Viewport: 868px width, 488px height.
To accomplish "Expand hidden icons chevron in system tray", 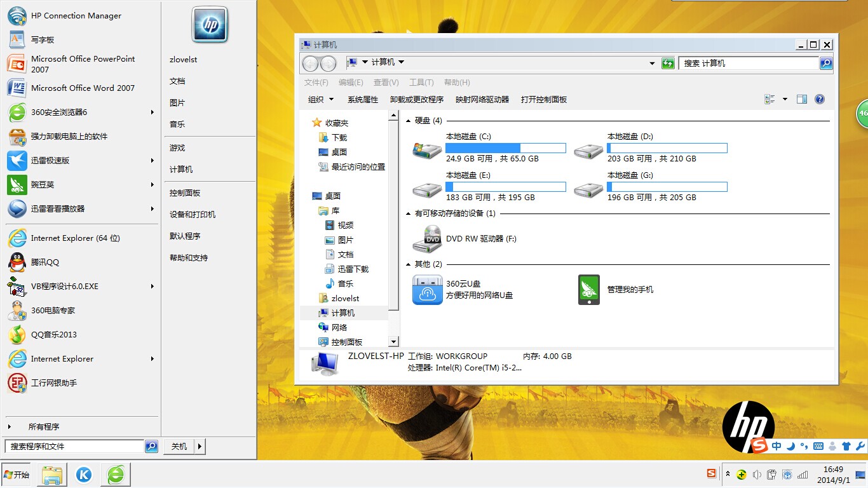I will point(728,474).
